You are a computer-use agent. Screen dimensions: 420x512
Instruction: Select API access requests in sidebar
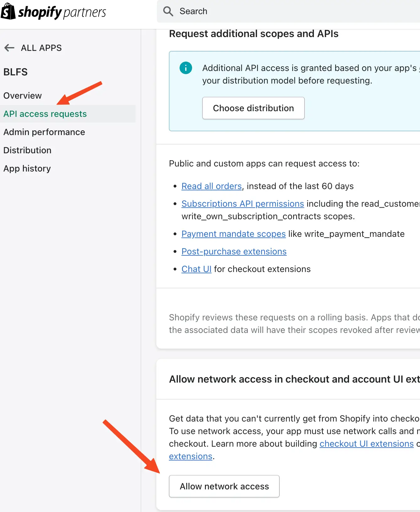pyautogui.click(x=45, y=114)
